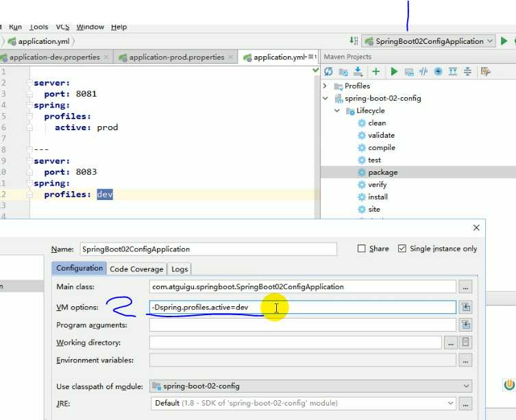516x420 pixels.
Task: Open the JRE dropdown
Action: [x=304, y=404]
